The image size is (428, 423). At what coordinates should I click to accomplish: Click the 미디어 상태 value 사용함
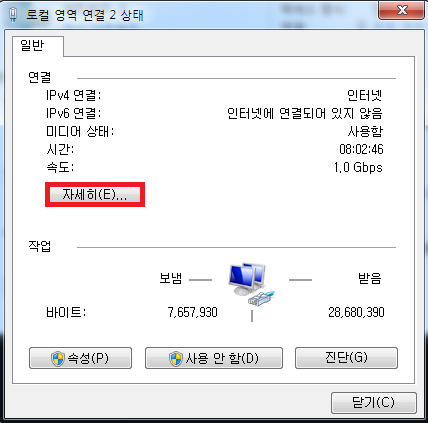click(x=365, y=132)
